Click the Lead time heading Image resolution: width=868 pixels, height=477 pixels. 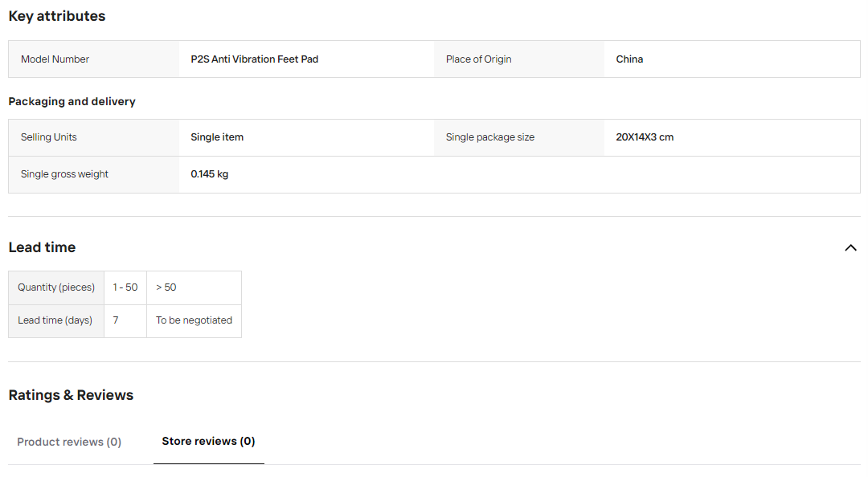42,247
